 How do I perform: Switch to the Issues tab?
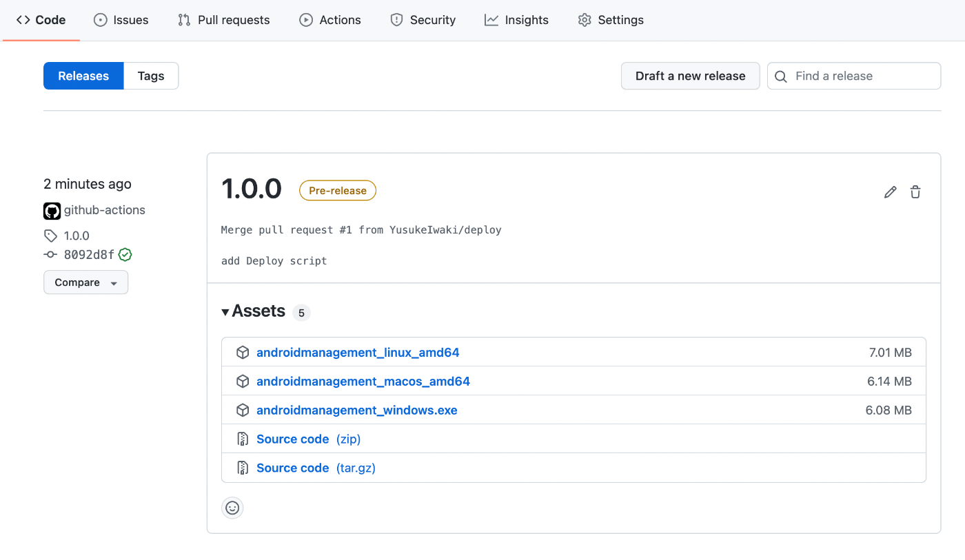[x=121, y=20]
